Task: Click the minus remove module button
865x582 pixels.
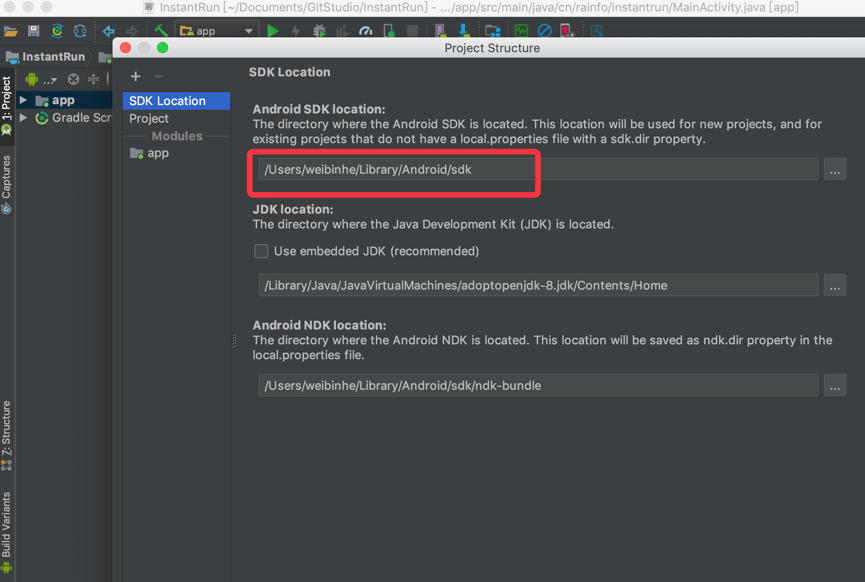Action: (x=159, y=77)
